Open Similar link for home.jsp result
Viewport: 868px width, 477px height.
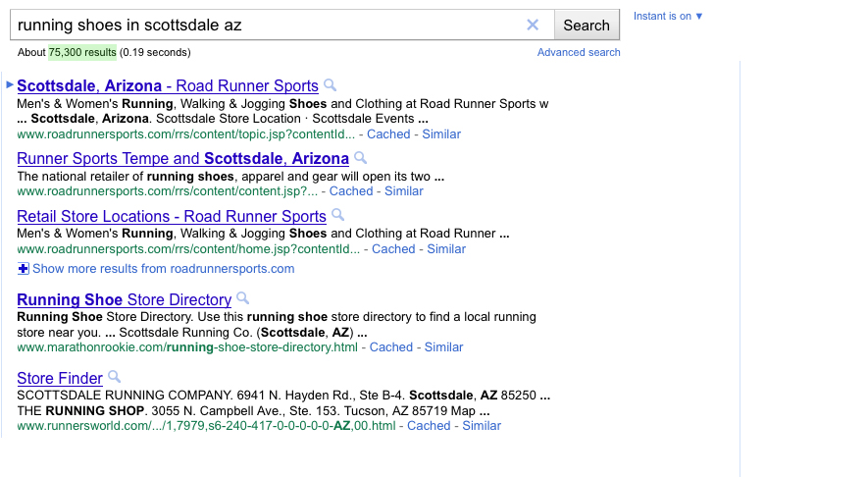pos(446,248)
